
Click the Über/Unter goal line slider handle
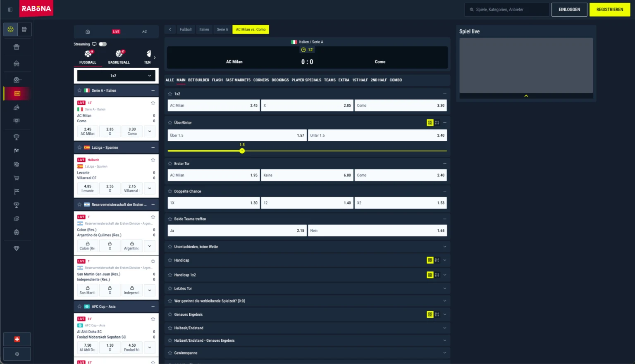[242, 151]
